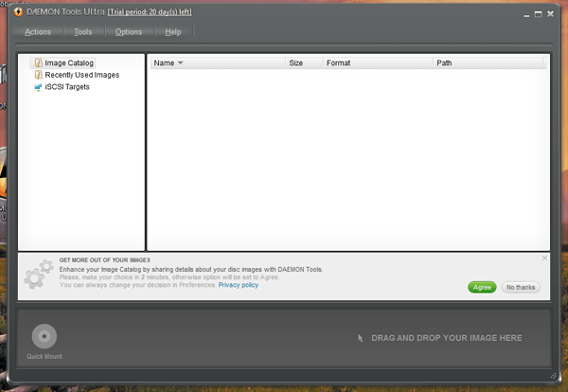Sort the list by Path column
Screen dimensions: 568x392
[488, 63]
